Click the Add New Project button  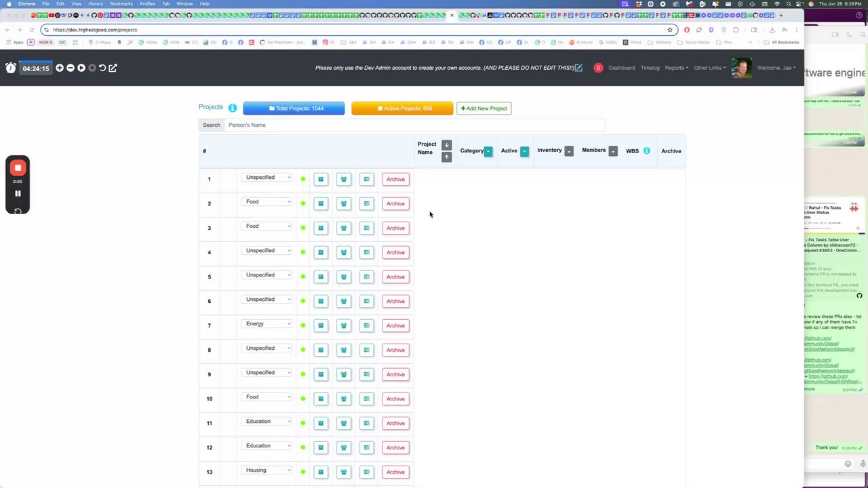coord(484,108)
